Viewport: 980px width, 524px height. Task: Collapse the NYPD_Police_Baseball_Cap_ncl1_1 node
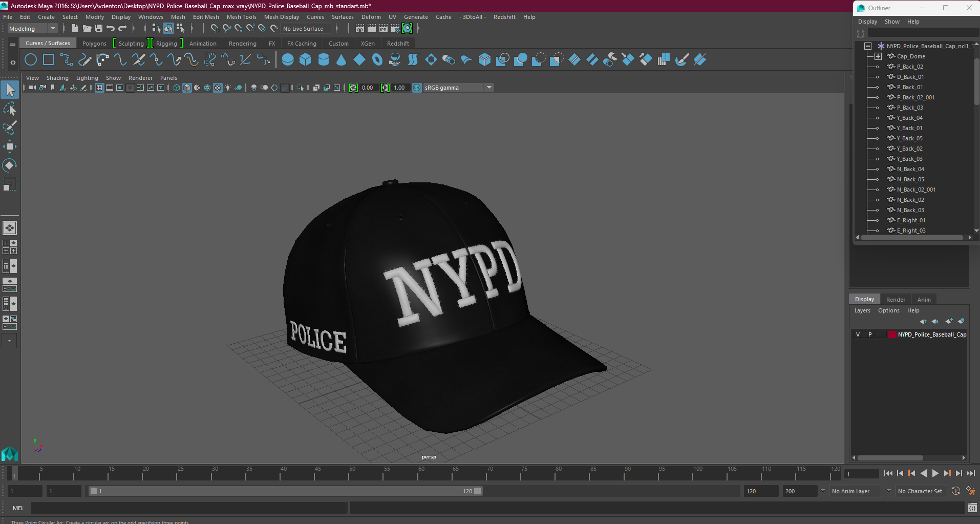pos(868,46)
